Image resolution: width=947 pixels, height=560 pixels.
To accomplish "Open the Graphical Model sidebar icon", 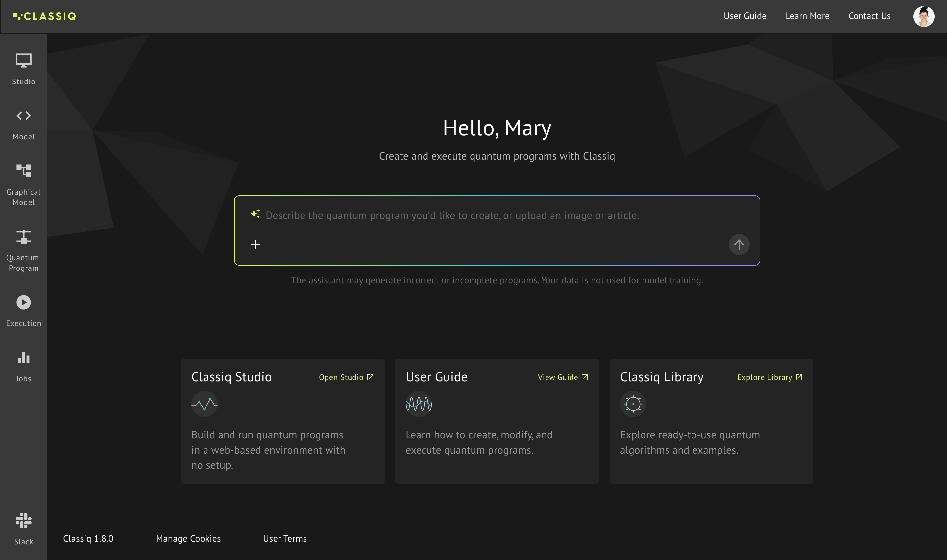I will (x=23, y=171).
